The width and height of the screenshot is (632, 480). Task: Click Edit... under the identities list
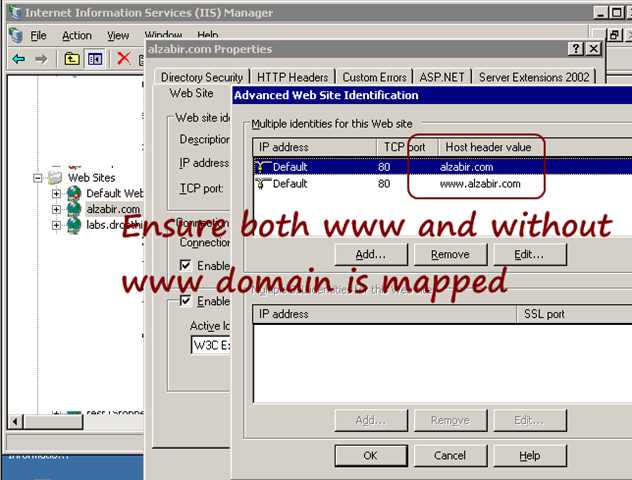[x=530, y=254]
